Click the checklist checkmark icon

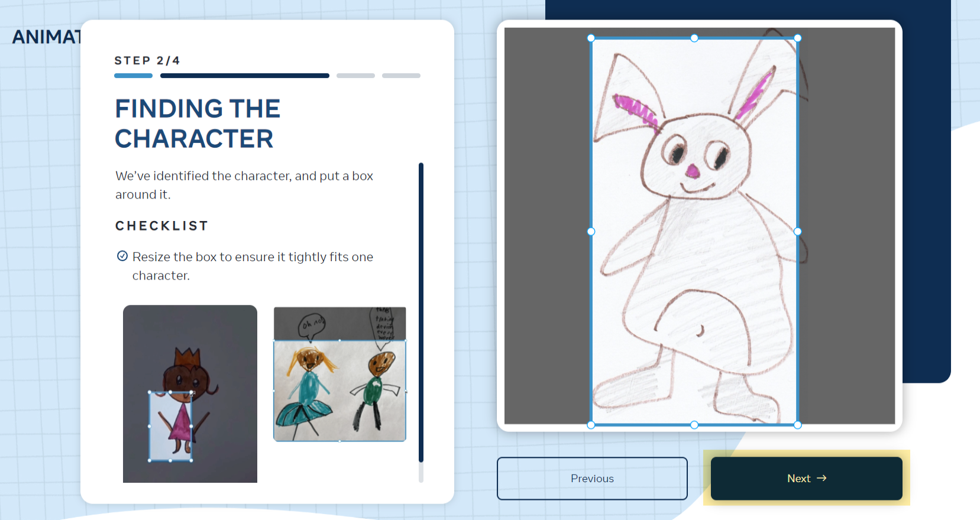(122, 256)
